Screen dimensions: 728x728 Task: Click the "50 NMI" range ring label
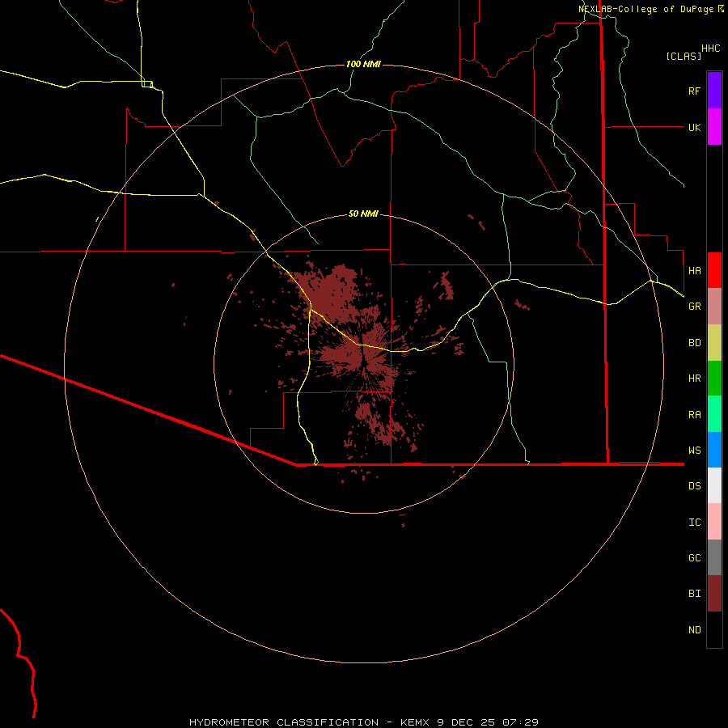[x=363, y=214]
